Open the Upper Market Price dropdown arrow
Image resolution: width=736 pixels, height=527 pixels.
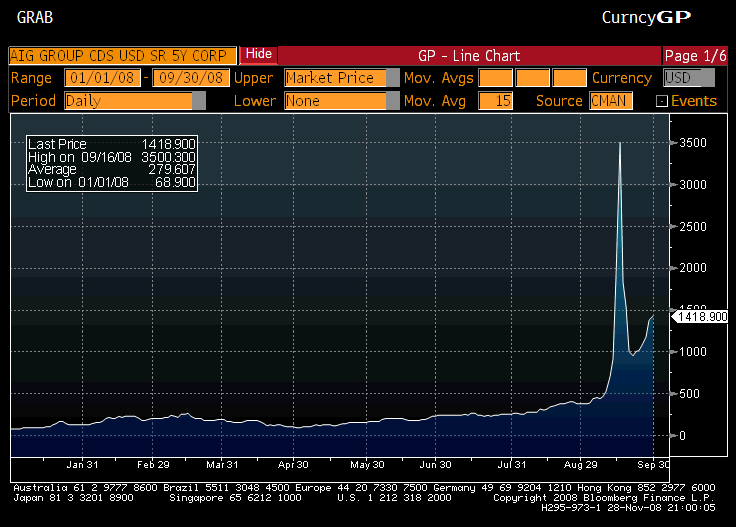click(393, 78)
